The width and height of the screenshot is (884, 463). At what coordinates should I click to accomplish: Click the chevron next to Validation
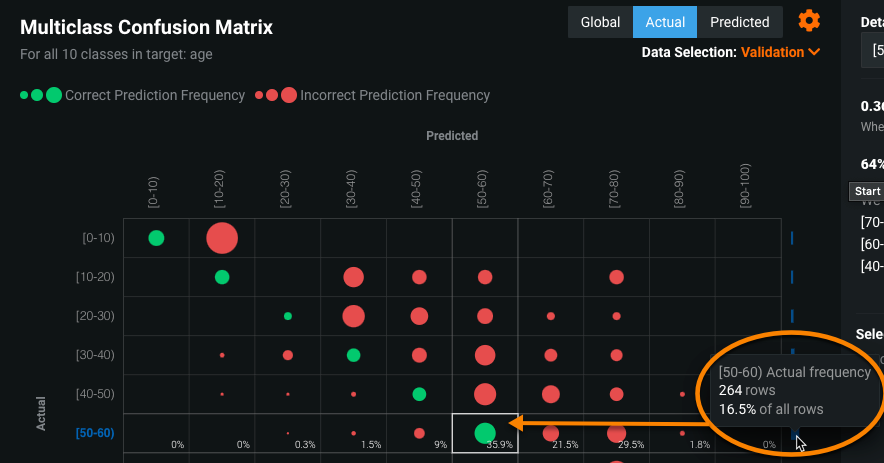tap(815, 52)
